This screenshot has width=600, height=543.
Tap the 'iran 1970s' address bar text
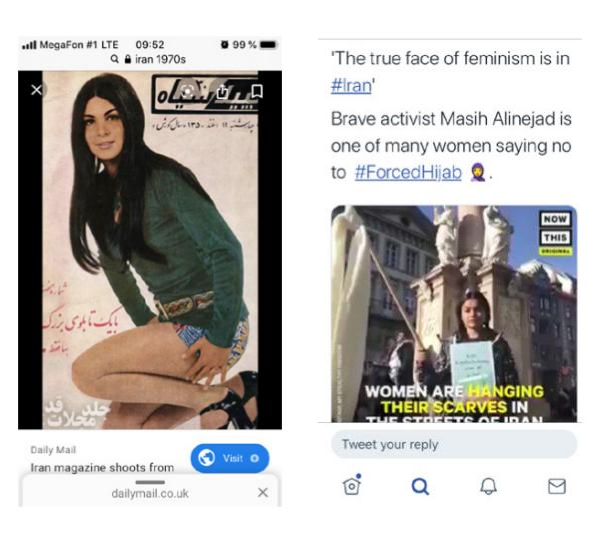pyautogui.click(x=160, y=59)
